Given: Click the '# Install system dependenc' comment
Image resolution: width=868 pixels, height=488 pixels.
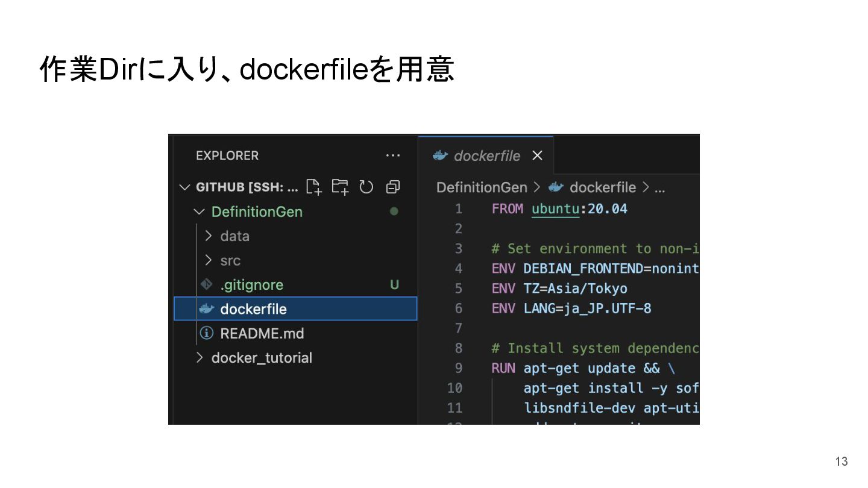Looking at the screenshot, I should [x=596, y=348].
